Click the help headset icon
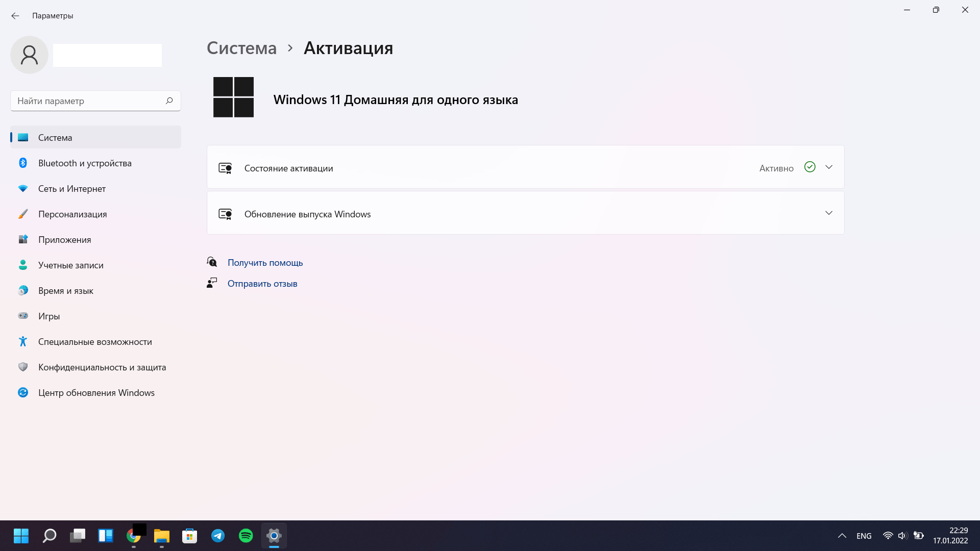The width and height of the screenshot is (980, 551). click(212, 262)
